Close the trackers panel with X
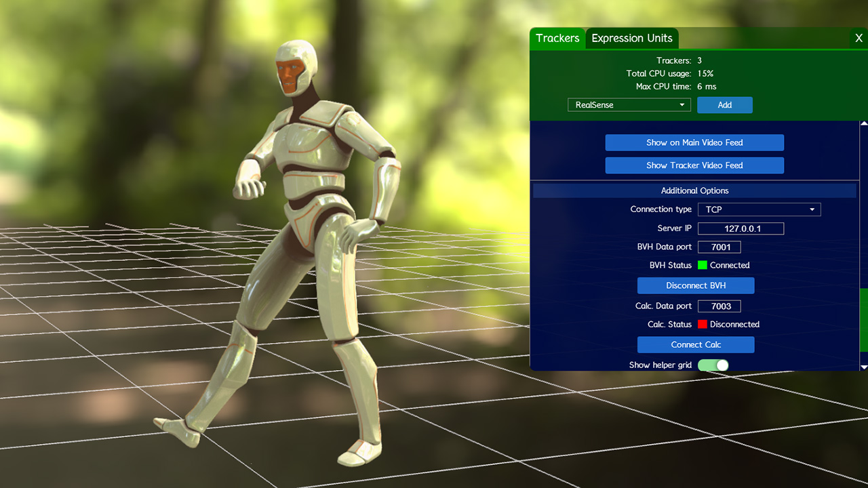 pos(859,39)
